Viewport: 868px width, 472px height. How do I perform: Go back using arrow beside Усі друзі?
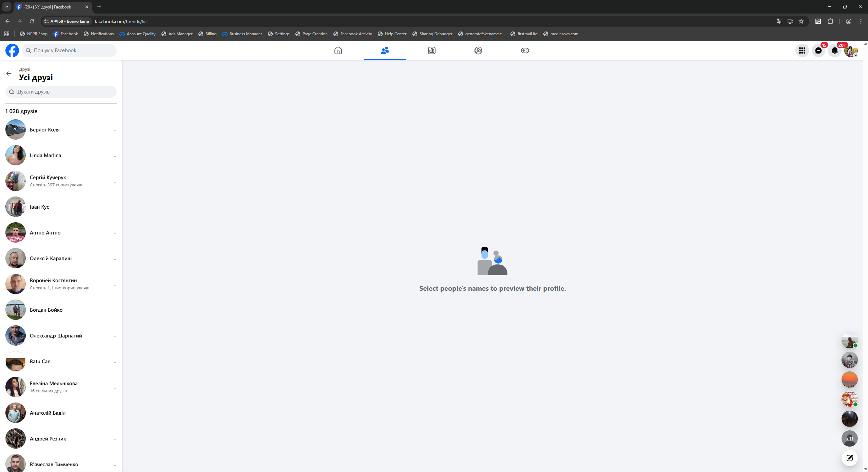coord(9,74)
